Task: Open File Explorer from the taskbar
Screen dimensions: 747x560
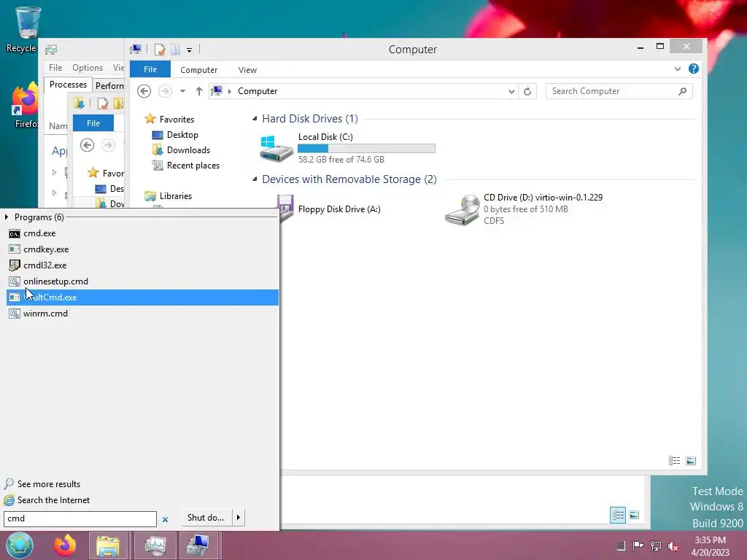Action: [108, 545]
